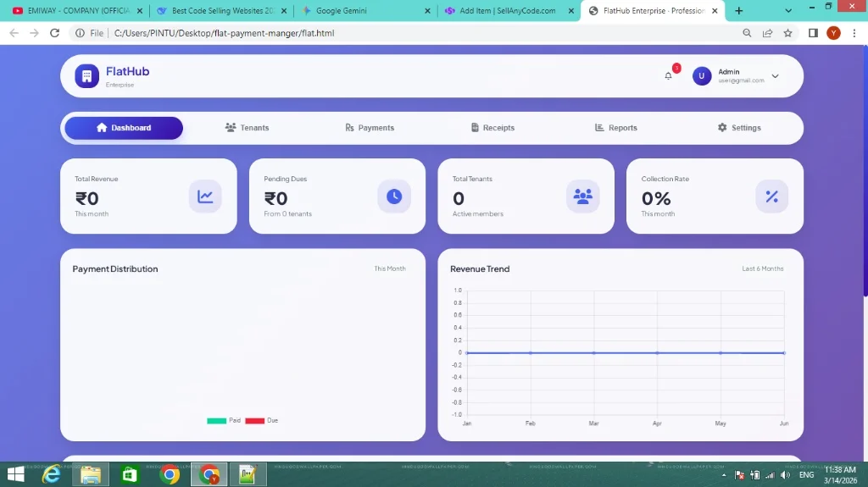The width and height of the screenshot is (868, 487).
Task: Switch to the EMIWAY - COMPANY YouTube tab
Action: (77, 10)
